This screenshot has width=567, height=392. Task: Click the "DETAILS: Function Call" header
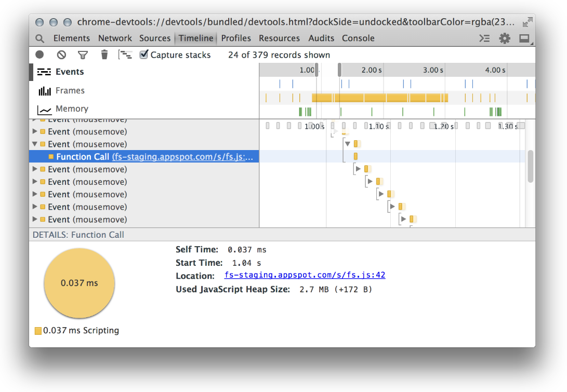[x=78, y=235]
